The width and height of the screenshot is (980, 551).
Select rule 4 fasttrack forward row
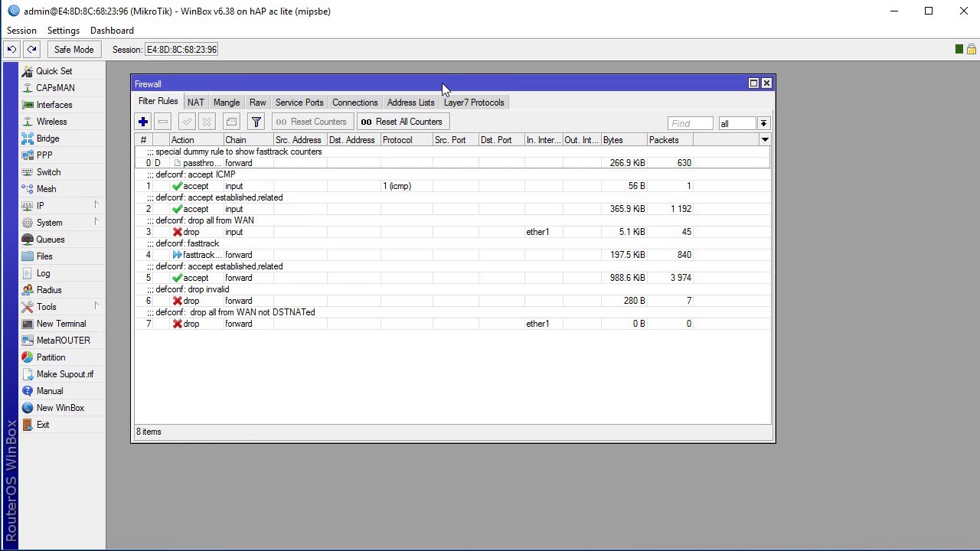[x=452, y=255]
